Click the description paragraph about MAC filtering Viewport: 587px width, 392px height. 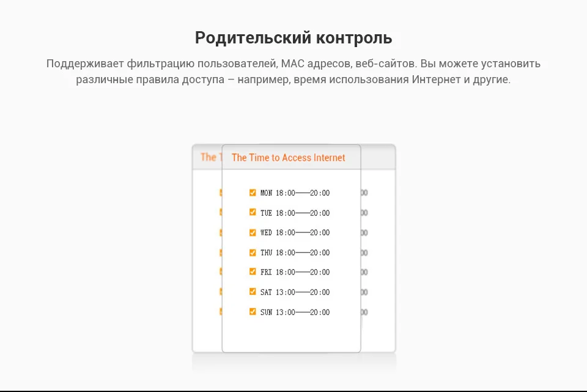[293, 72]
